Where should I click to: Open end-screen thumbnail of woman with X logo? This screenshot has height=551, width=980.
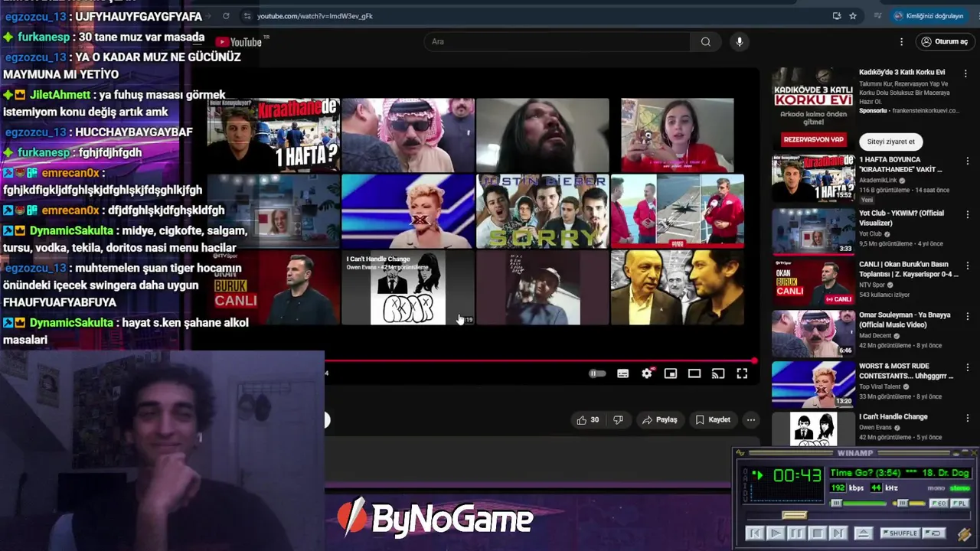[408, 211]
